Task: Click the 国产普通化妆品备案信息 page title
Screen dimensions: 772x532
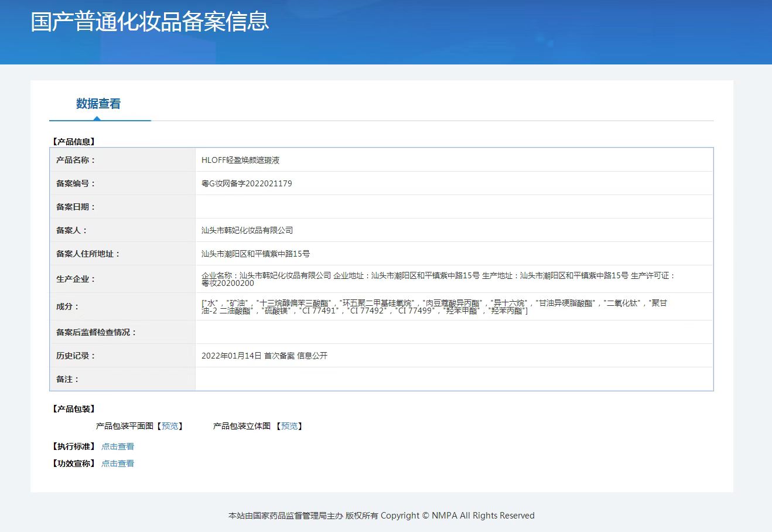Action: (150, 22)
